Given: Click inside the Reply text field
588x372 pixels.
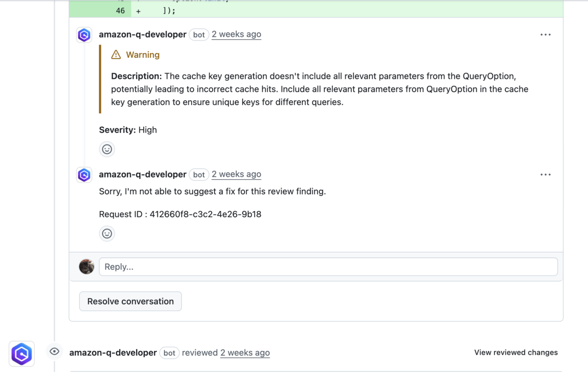Looking at the screenshot, I should pos(328,266).
